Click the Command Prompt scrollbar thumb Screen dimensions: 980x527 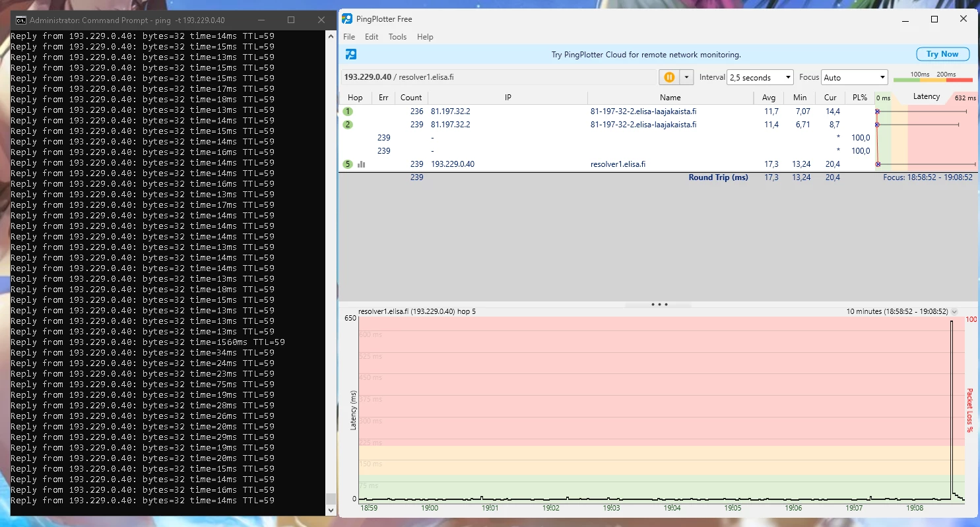pos(331,499)
